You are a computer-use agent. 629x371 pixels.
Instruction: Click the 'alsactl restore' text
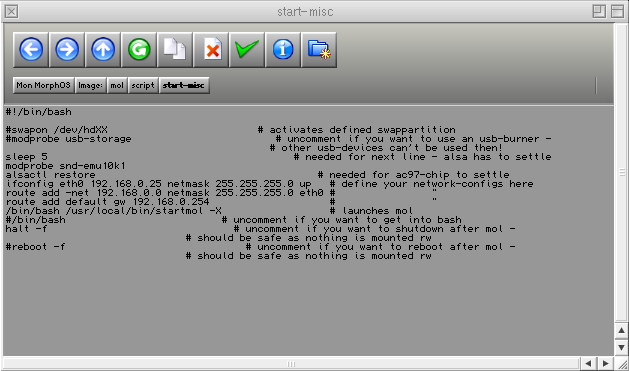pyautogui.click(x=51, y=175)
